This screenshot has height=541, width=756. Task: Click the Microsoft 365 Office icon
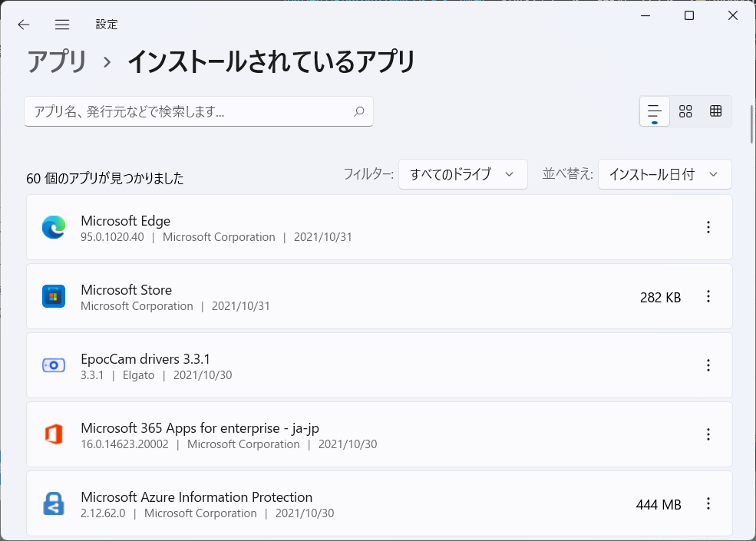(x=54, y=434)
